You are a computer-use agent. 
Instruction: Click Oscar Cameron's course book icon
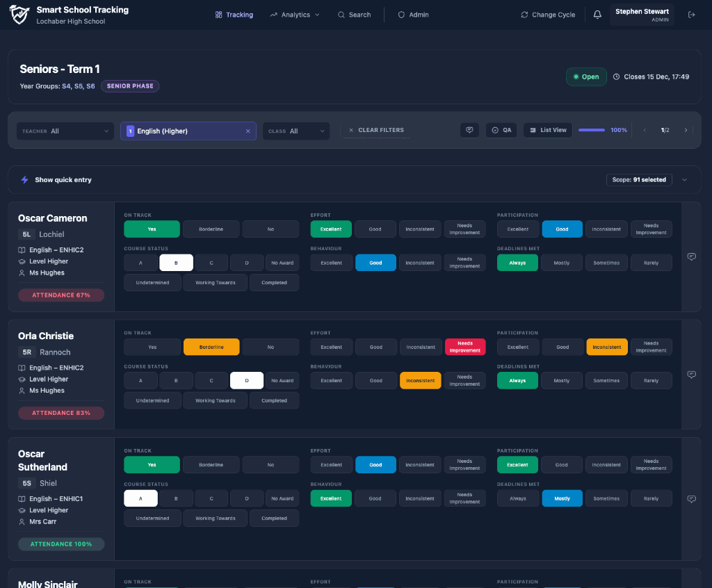point(22,250)
